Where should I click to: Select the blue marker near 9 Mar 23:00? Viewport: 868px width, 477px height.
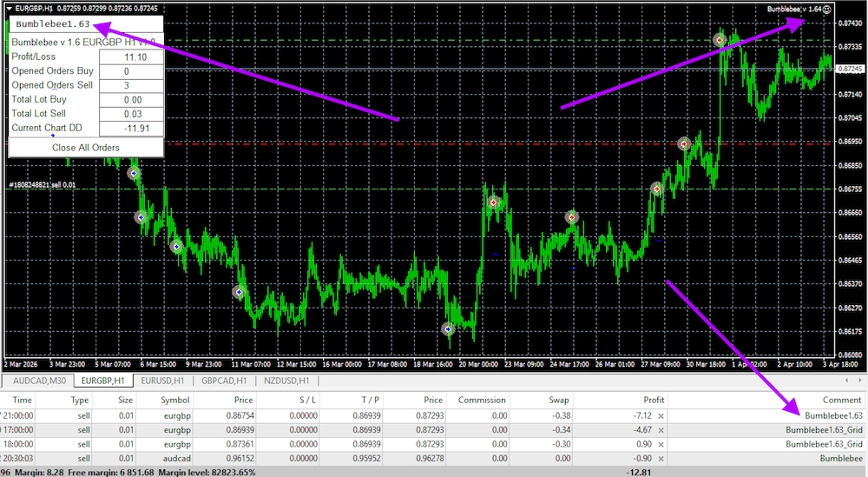click(176, 247)
